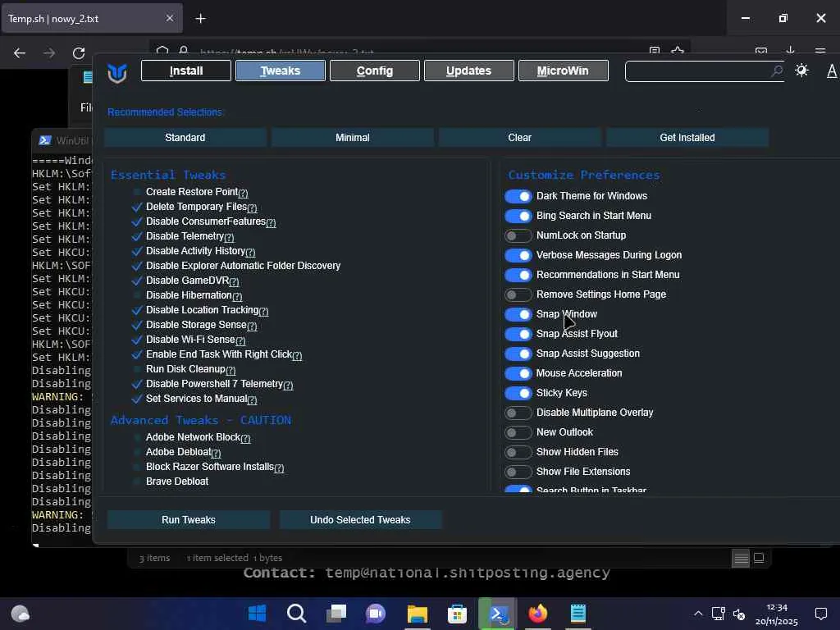Image resolution: width=840 pixels, height=630 pixels.
Task: Click the muted volume tray icon
Action: click(739, 614)
